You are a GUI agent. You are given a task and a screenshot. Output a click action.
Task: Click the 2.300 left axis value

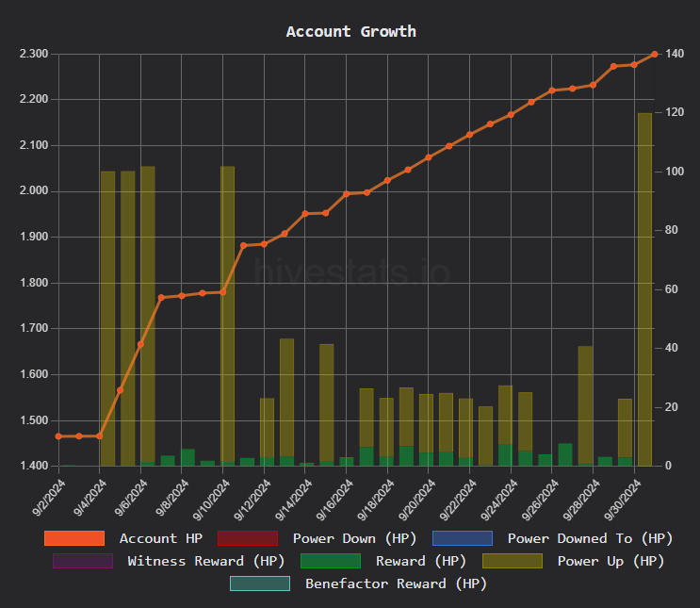point(34,54)
